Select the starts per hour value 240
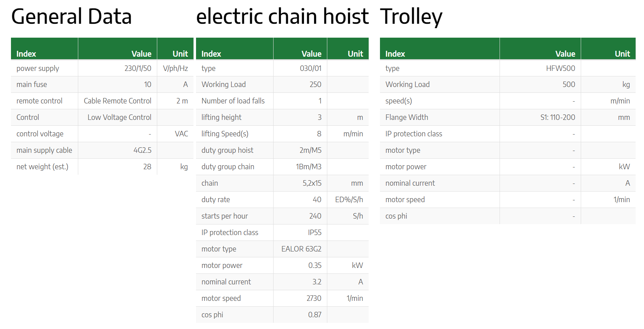This screenshot has width=644, height=329. coord(315,216)
